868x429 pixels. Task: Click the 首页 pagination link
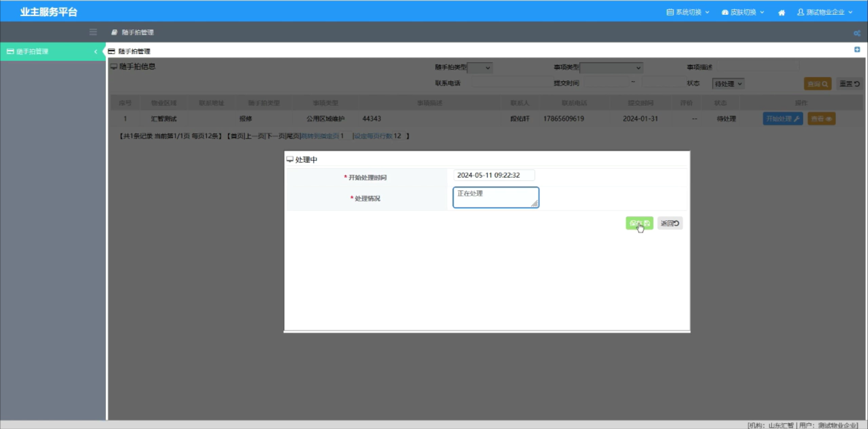[x=237, y=136]
